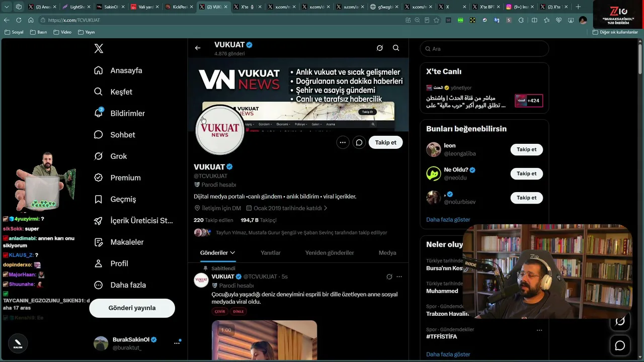Play the pinned post video thumbnail

pyautogui.click(x=264, y=340)
